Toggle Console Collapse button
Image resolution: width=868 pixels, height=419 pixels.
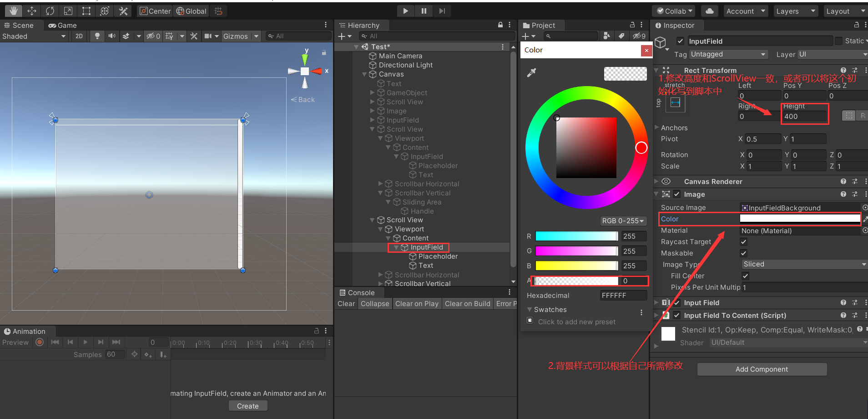pyautogui.click(x=375, y=303)
